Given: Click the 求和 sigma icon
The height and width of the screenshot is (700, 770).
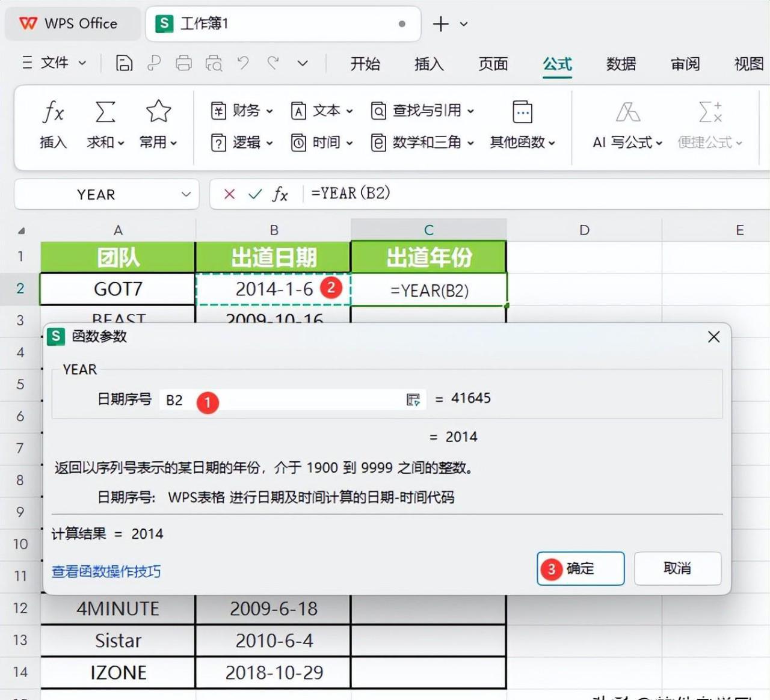Looking at the screenshot, I should [105, 112].
